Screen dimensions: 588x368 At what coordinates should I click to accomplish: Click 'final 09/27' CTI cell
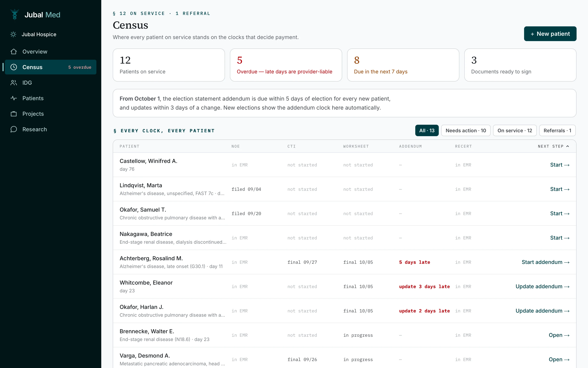tap(302, 262)
